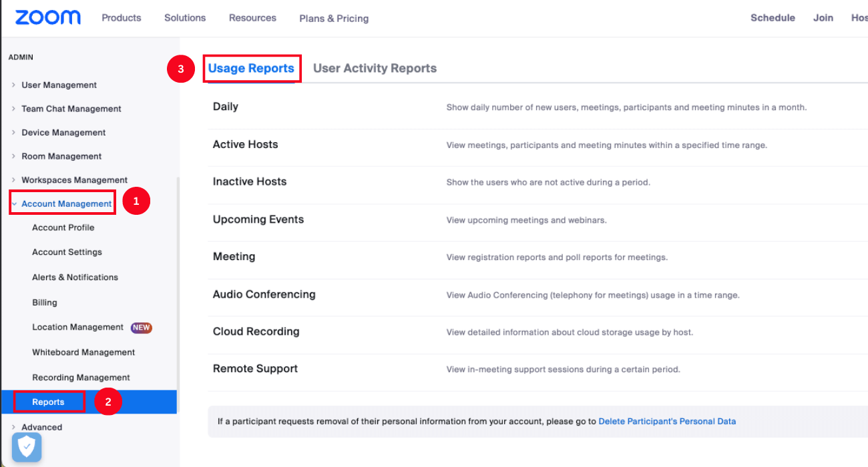Open the Inactive Hosts report
Image resolution: width=868 pixels, height=467 pixels.
(x=250, y=181)
